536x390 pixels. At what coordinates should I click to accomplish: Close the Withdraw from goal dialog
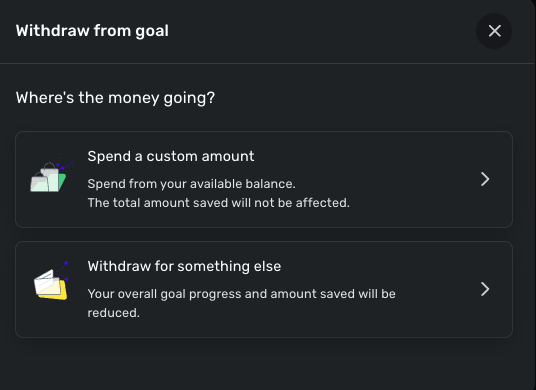pos(494,31)
